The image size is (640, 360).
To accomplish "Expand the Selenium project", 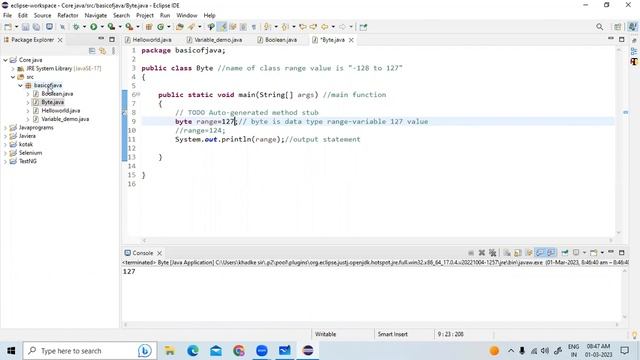I will [x=5, y=153].
